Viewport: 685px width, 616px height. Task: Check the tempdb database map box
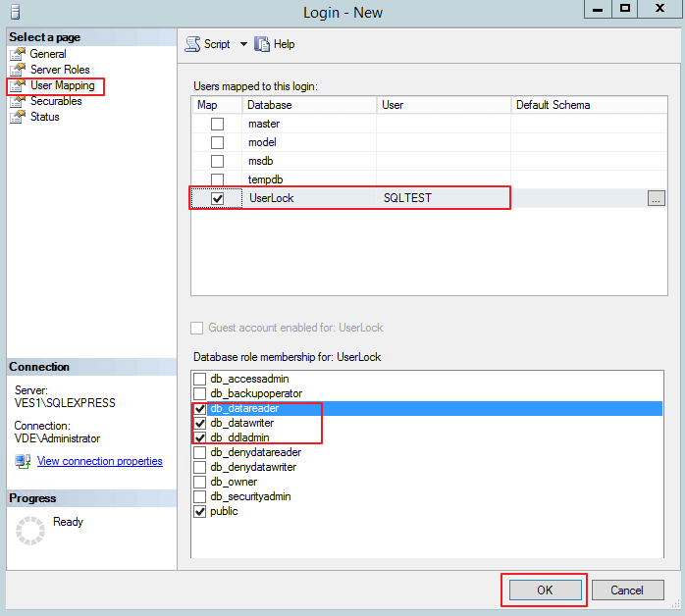[x=217, y=180]
